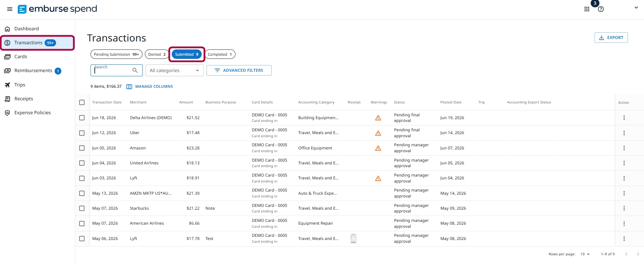Go to previous page arrow

tap(626, 254)
